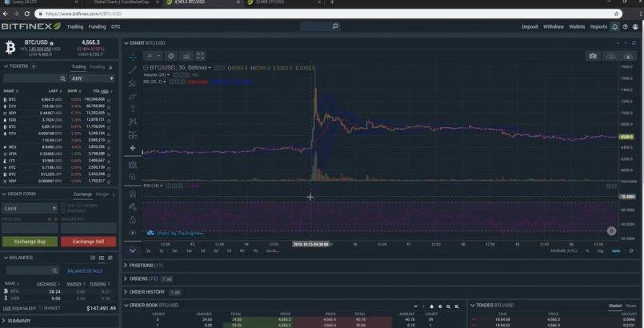Open the Limit order type dropdown
The height and width of the screenshot is (328, 644).
tap(30, 209)
